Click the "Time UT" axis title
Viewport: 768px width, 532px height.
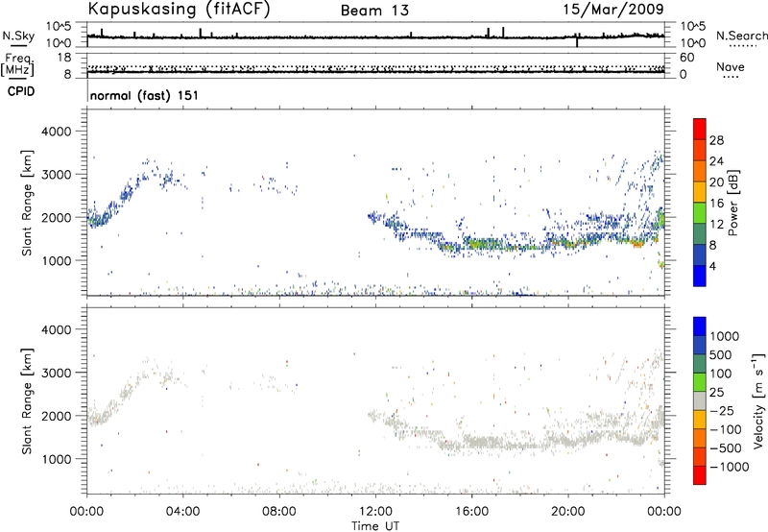[375, 526]
